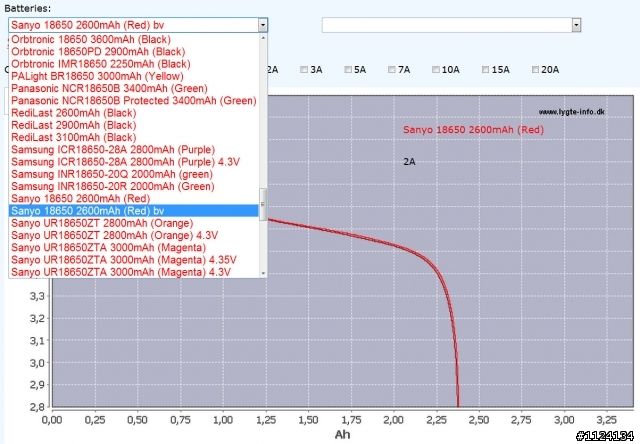This screenshot has width=640, height=444.
Task: Choose Samsung ICR18650-28A 2800mAh (Purple) 4.3V
Action: [x=133, y=162]
